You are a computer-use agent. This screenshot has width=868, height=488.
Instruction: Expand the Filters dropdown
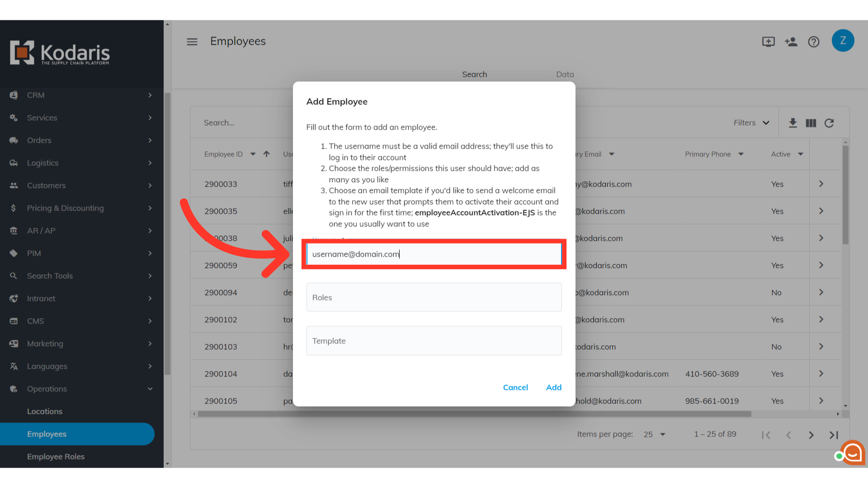751,123
